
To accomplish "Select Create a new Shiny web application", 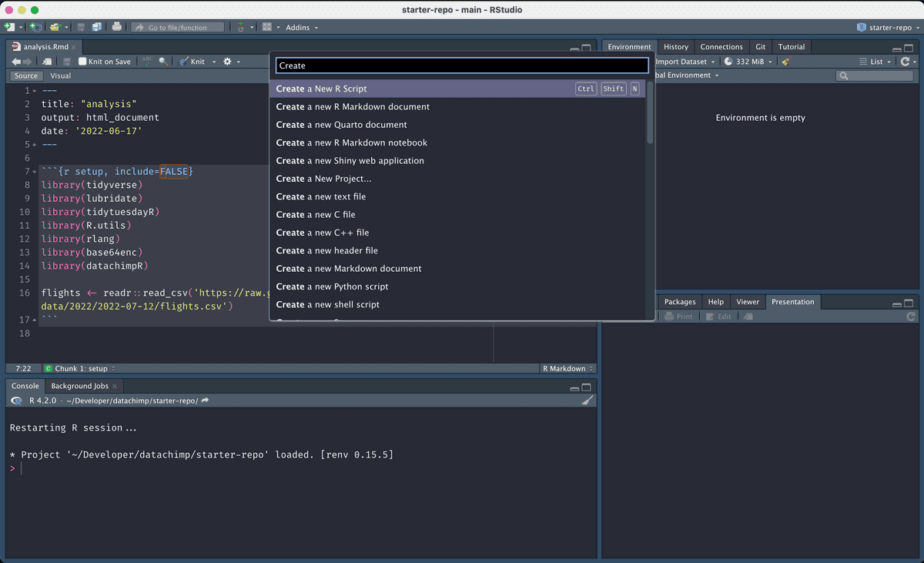I will click(458, 161).
